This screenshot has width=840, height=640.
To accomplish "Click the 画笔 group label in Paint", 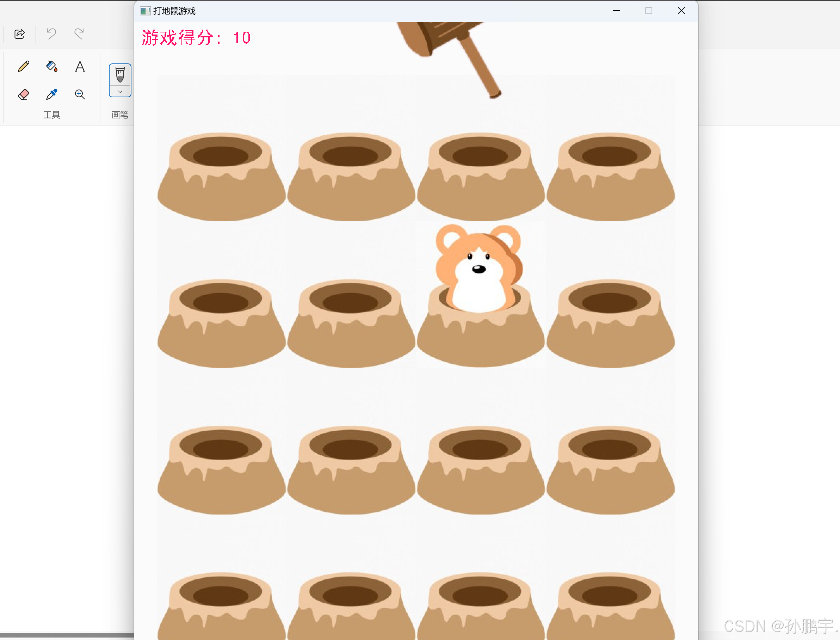I will (x=120, y=115).
